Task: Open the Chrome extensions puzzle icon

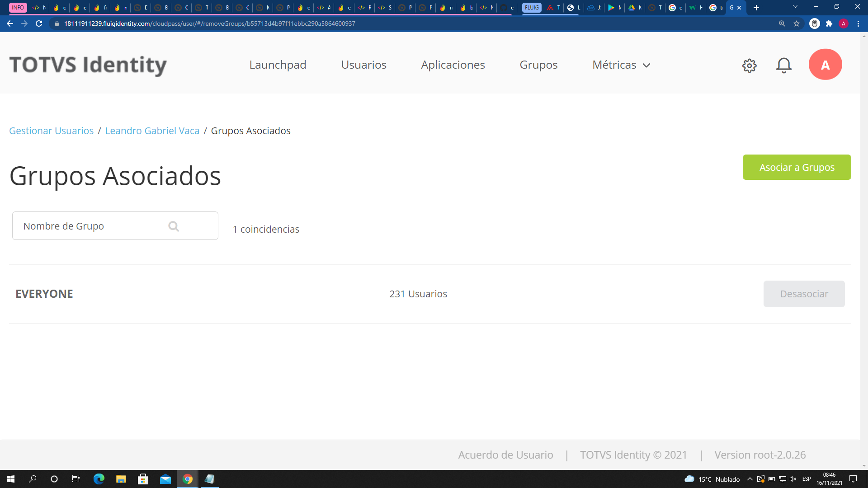Action: (x=829, y=23)
